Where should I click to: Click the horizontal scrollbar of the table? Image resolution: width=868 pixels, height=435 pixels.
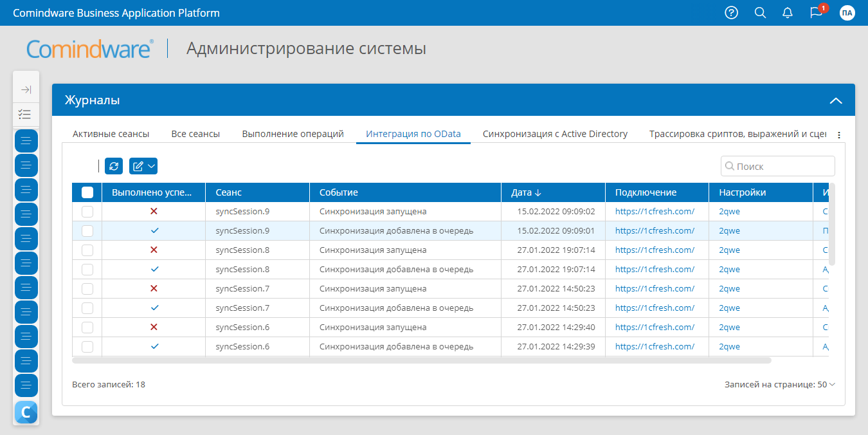click(x=421, y=360)
